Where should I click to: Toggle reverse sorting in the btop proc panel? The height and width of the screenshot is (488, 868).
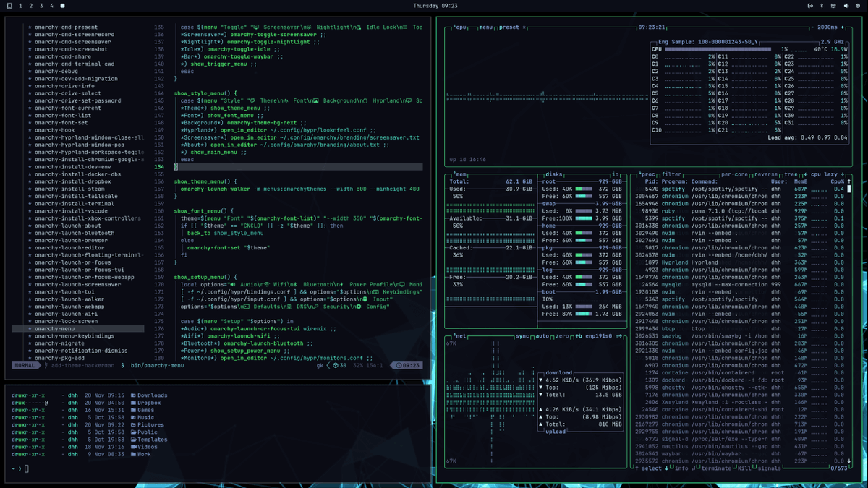coord(766,175)
